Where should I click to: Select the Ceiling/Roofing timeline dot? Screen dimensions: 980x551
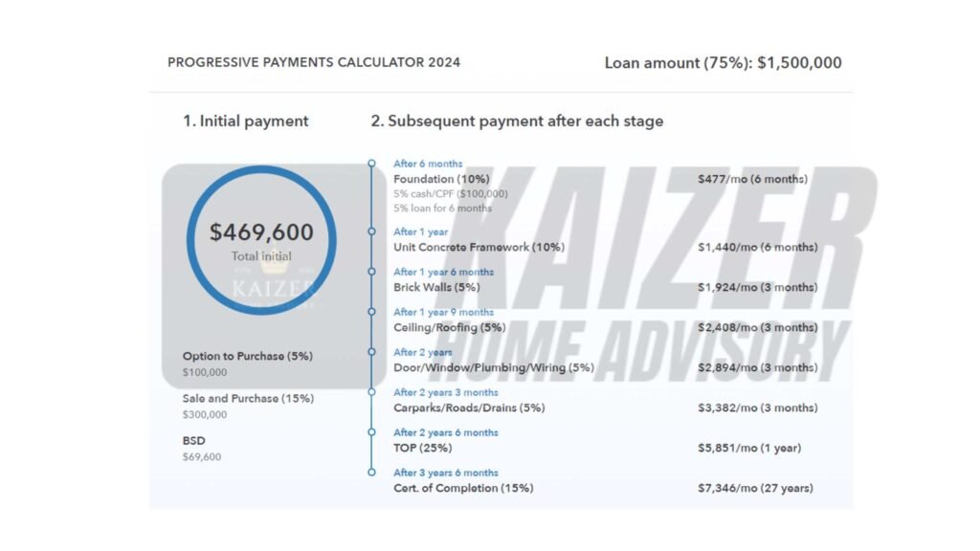[372, 312]
